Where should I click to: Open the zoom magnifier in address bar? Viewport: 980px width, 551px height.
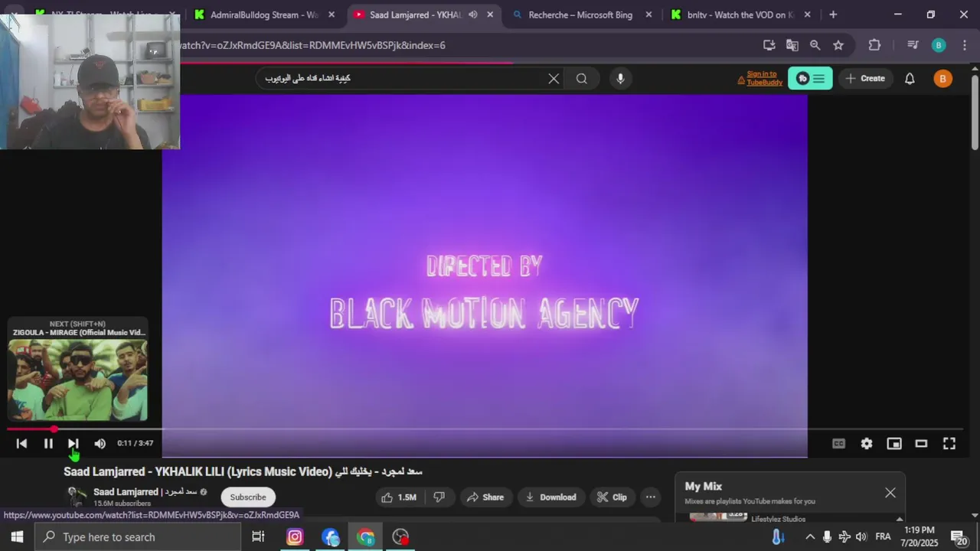point(815,45)
